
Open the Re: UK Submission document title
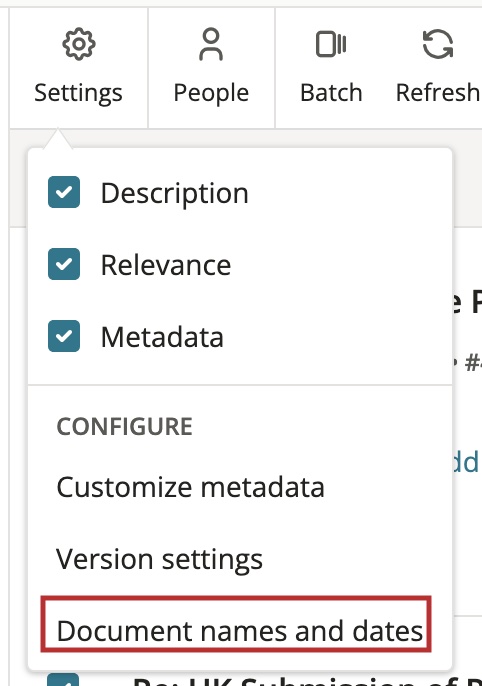coord(306,681)
